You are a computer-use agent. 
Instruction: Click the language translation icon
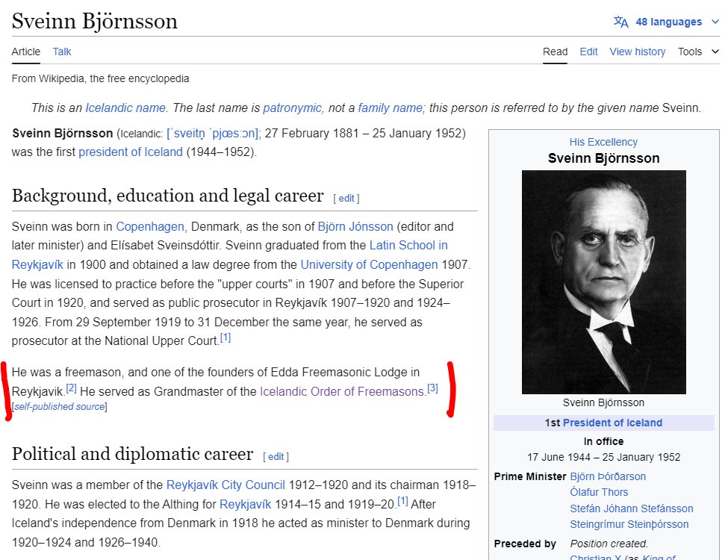(620, 22)
